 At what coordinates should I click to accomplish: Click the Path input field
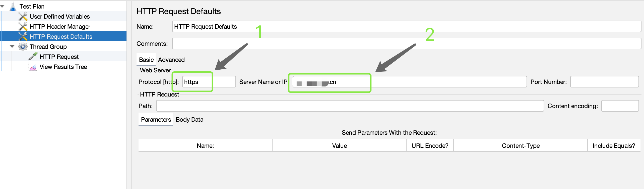[x=350, y=106]
